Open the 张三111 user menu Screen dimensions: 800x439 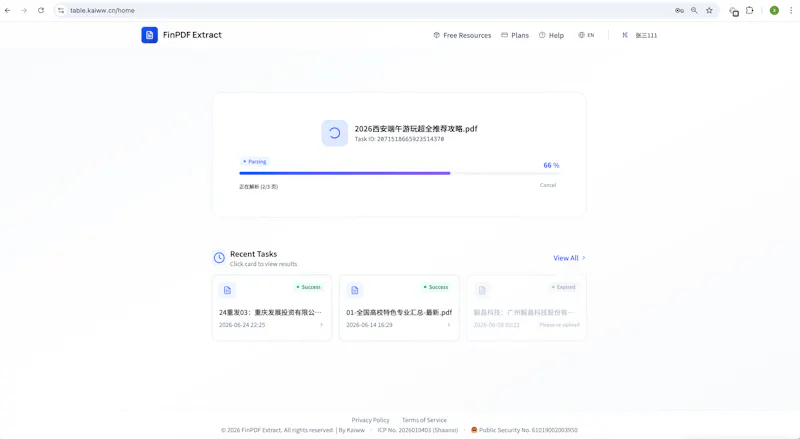[x=646, y=35]
